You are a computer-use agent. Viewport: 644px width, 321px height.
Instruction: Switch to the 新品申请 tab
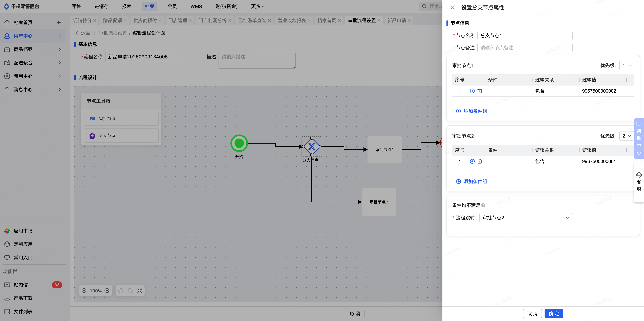pos(396,20)
